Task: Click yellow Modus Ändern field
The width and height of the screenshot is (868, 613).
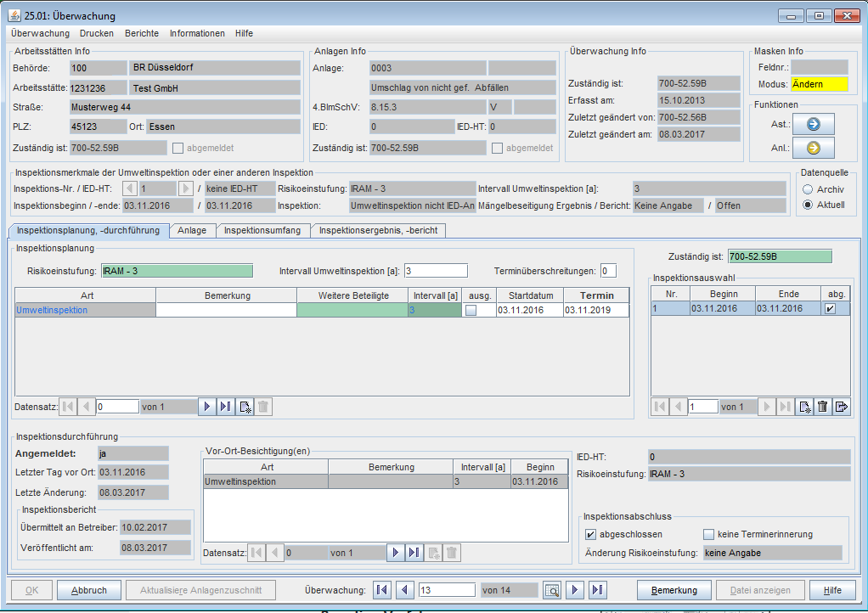Action: pos(820,85)
